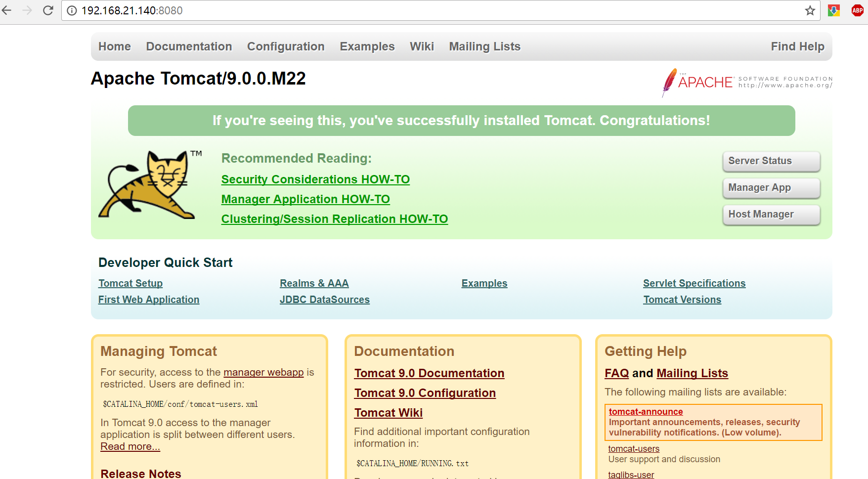The image size is (868, 479).
Task: Follow the manager webapp link
Action: click(x=263, y=372)
